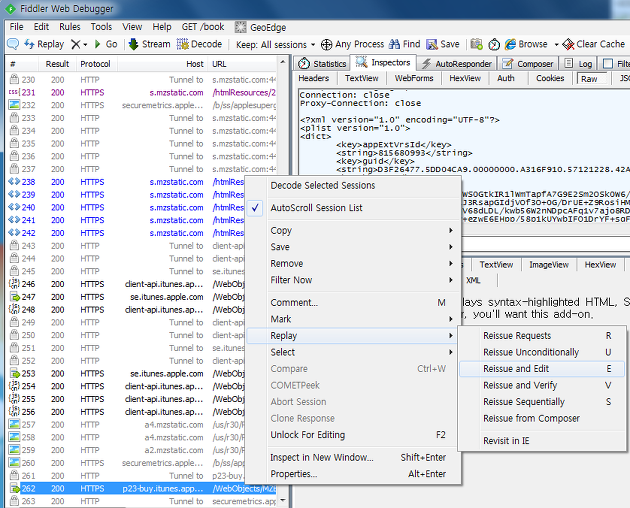Open the response XML tab

[473, 281]
